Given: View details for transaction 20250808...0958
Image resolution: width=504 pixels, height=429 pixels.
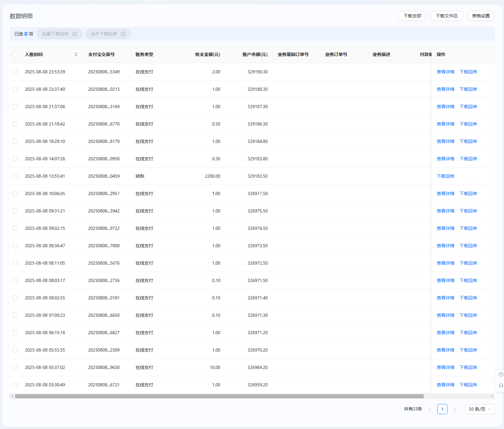Looking at the screenshot, I should [x=446, y=159].
